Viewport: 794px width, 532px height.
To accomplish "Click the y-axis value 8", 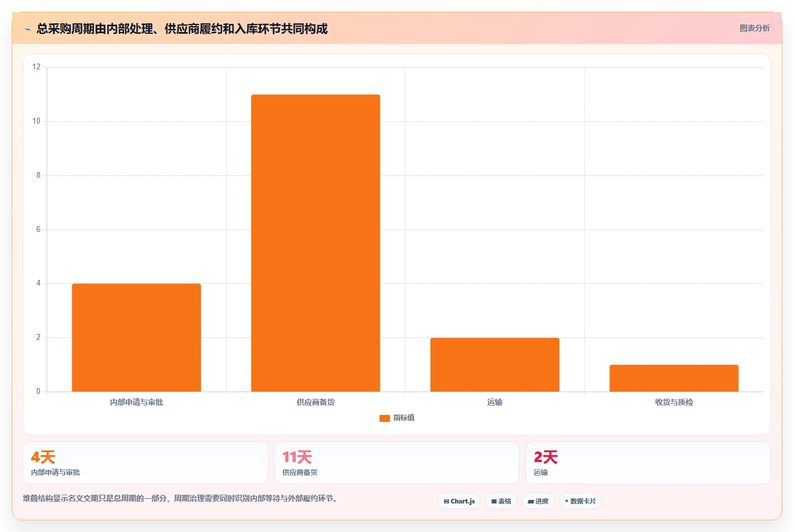I will coord(38,175).
